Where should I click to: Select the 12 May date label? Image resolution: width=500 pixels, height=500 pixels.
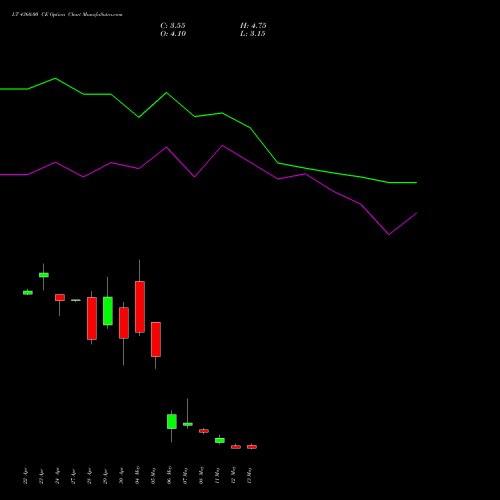(234, 475)
